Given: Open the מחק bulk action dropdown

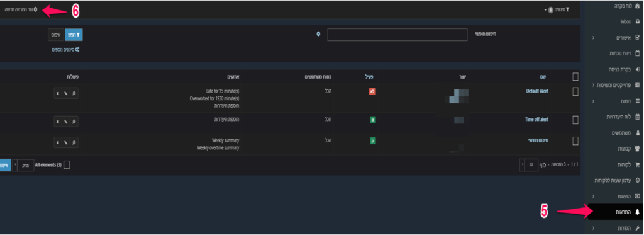Looking at the screenshot, I should point(23,165).
